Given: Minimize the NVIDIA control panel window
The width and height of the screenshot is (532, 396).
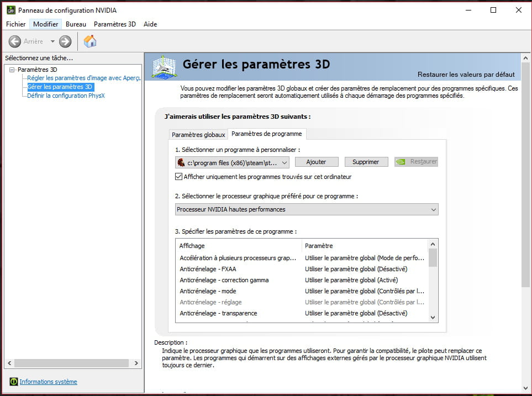Looking at the screenshot, I should pyautogui.click(x=468, y=10).
